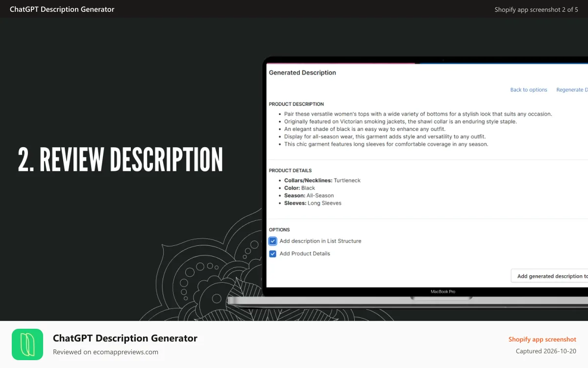Toggle Add description in List Structure checkbox
This screenshot has height=368, width=588.
(x=273, y=241)
